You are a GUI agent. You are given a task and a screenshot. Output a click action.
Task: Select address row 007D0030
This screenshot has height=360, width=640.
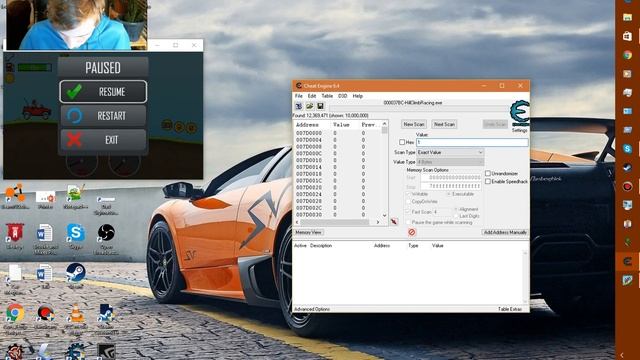[x=338, y=214]
